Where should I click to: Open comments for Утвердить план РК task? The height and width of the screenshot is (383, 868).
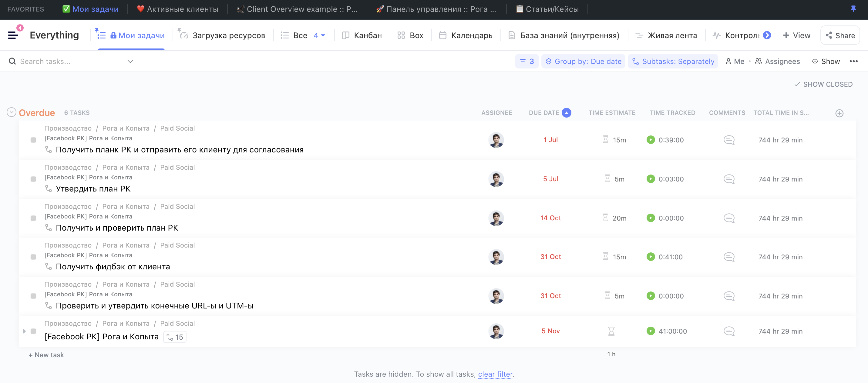pos(729,179)
